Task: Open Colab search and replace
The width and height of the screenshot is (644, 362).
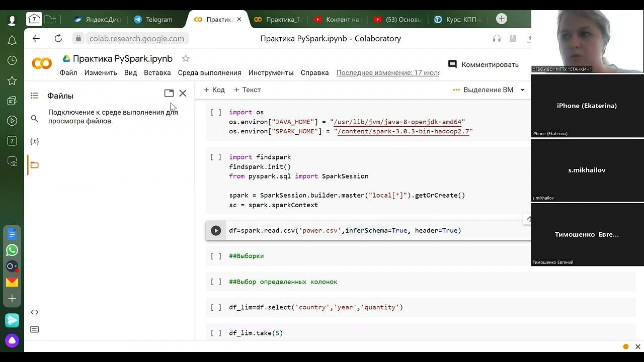Action: (x=34, y=119)
